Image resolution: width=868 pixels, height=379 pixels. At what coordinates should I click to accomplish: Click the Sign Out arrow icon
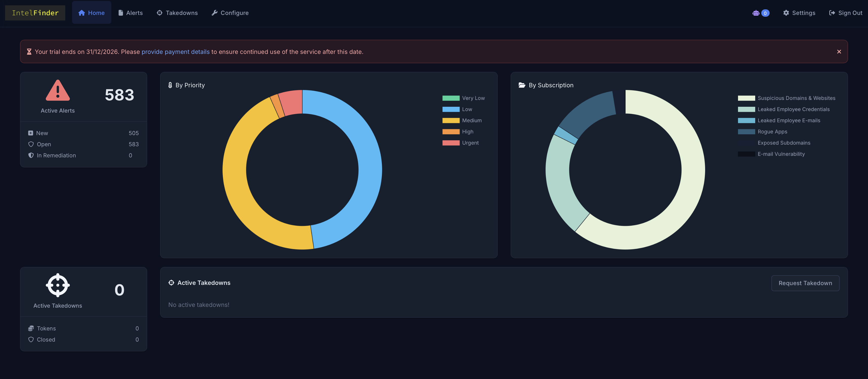coord(832,13)
